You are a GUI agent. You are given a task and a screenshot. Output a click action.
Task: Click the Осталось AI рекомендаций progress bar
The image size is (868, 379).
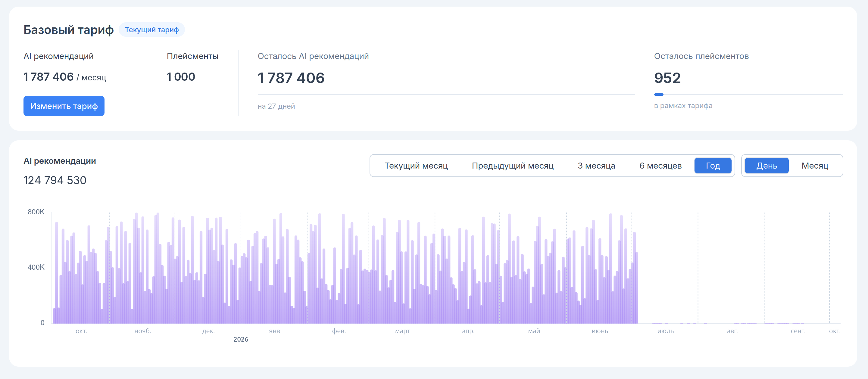(446, 95)
